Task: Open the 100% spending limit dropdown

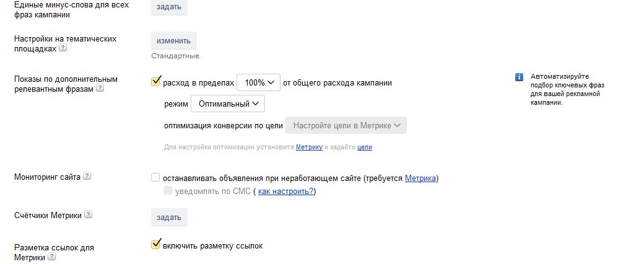Action: point(258,82)
